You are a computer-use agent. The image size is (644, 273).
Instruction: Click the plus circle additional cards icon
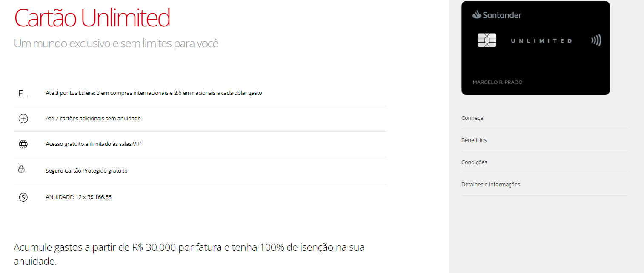point(23,119)
